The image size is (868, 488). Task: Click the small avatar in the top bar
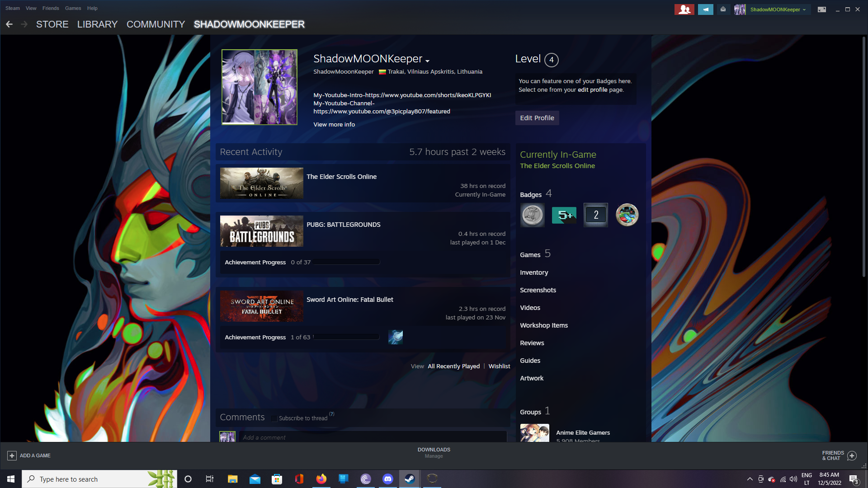tap(740, 9)
